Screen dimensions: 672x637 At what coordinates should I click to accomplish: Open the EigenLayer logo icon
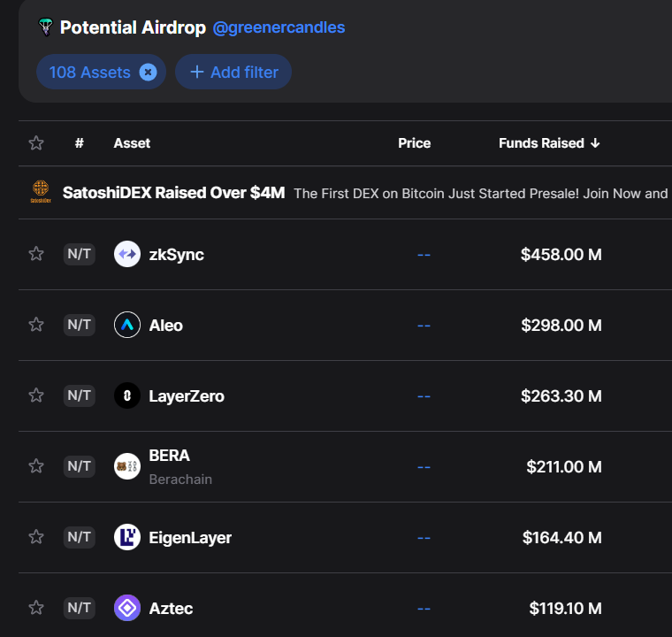click(x=127, y=537)
